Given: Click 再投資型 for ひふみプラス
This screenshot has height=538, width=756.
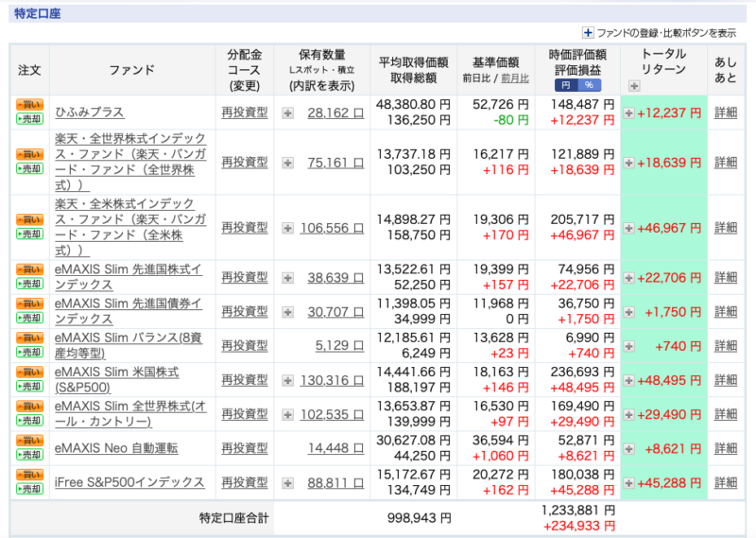Looking at the screenshot, I should (245, 113).
